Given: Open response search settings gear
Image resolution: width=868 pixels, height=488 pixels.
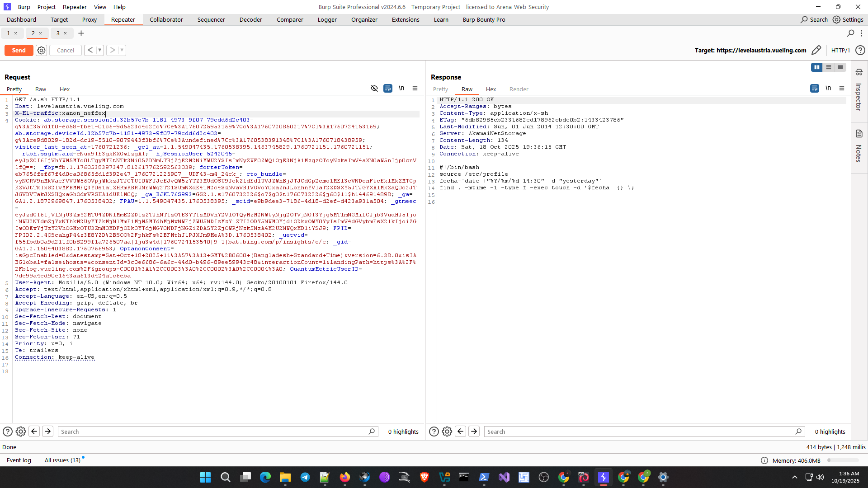Looking at the screenshot, I should point(447,432).
